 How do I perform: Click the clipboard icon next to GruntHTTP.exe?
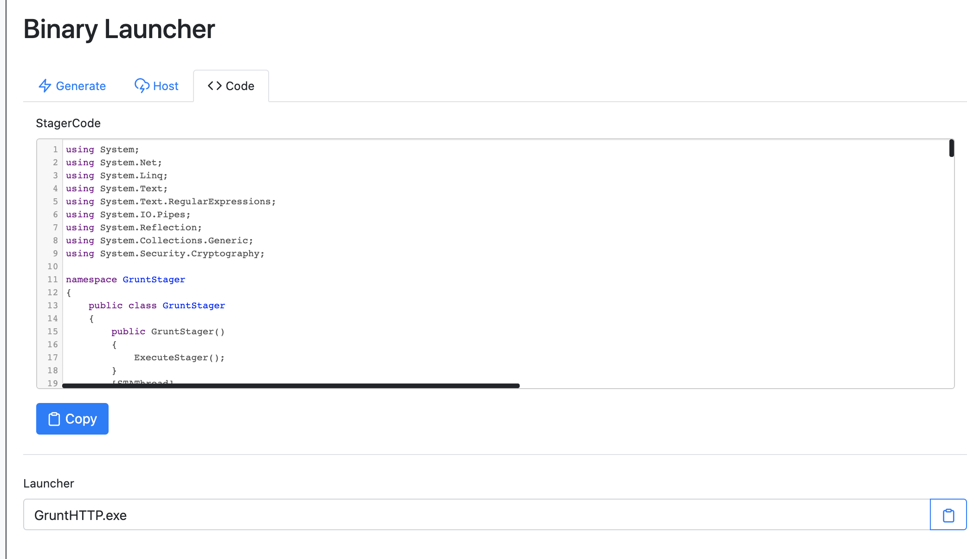[948, 514]
